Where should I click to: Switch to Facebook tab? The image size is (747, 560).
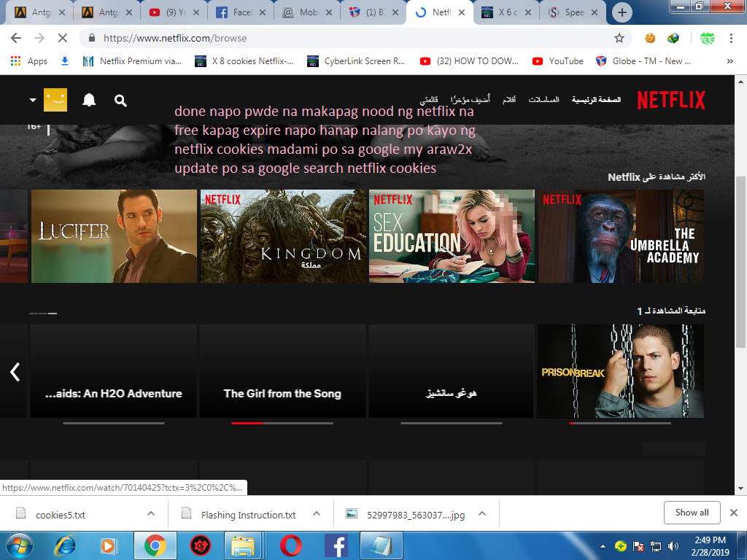tap(241, 12)
